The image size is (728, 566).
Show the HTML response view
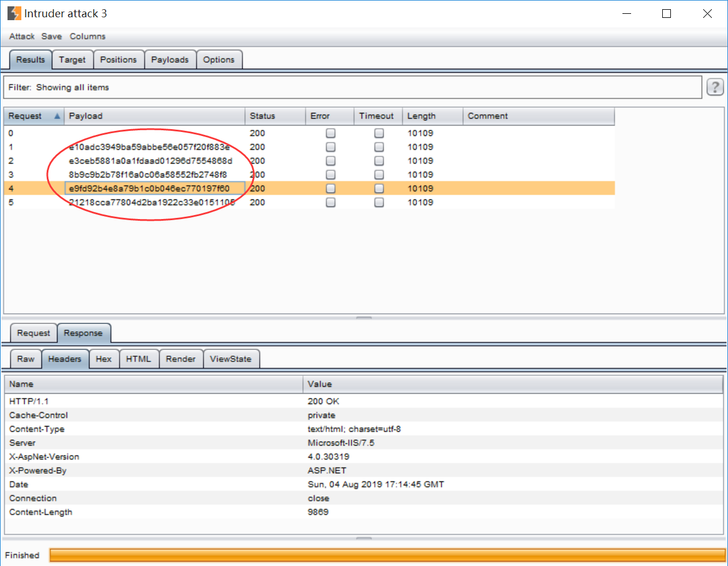(138, 359)
